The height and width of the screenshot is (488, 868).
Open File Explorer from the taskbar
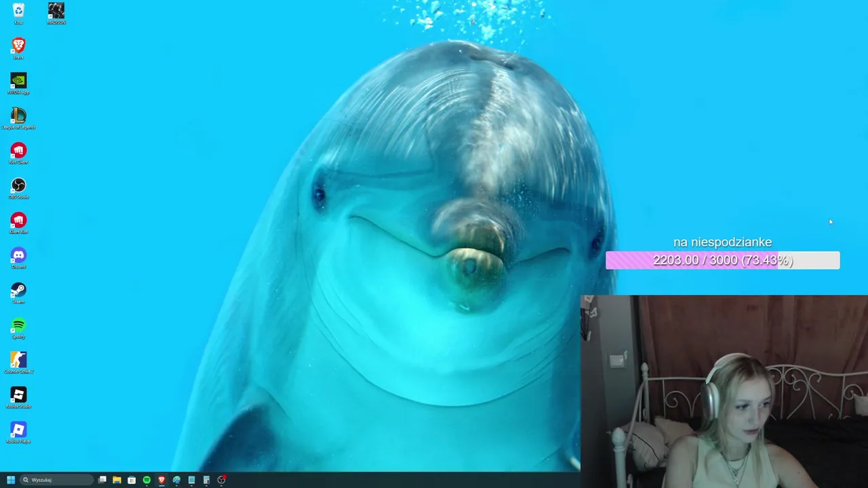pyautogui.click(x=117, y=480)
